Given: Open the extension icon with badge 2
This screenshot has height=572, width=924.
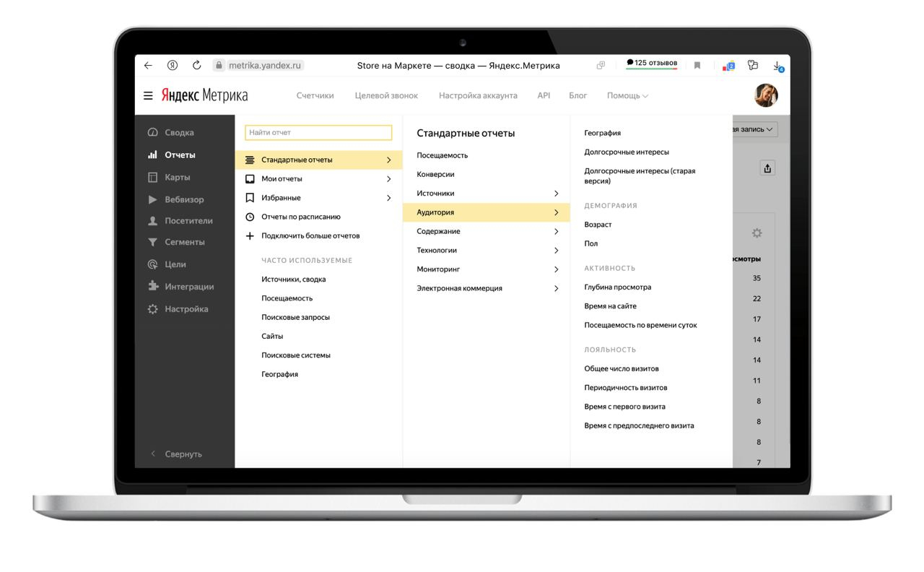Looking at the screenshot, I should [x=728, y=66].
